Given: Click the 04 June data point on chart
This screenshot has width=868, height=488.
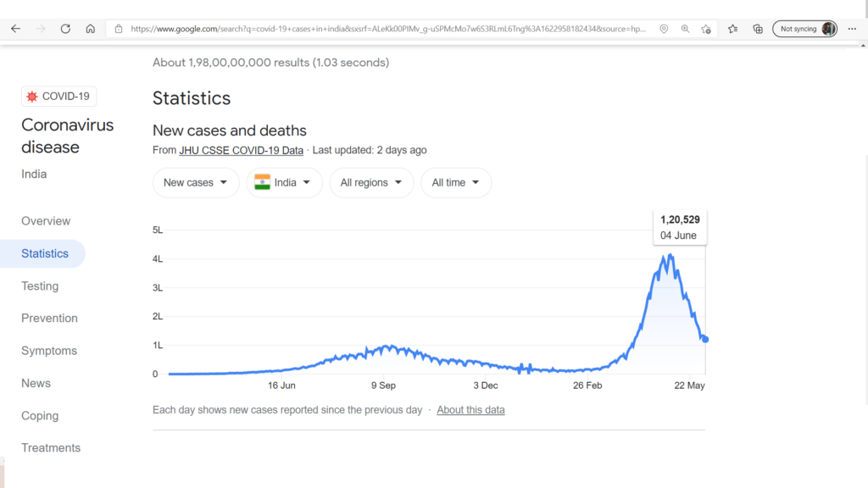Looking at the screenshot, I should point(704,339).
